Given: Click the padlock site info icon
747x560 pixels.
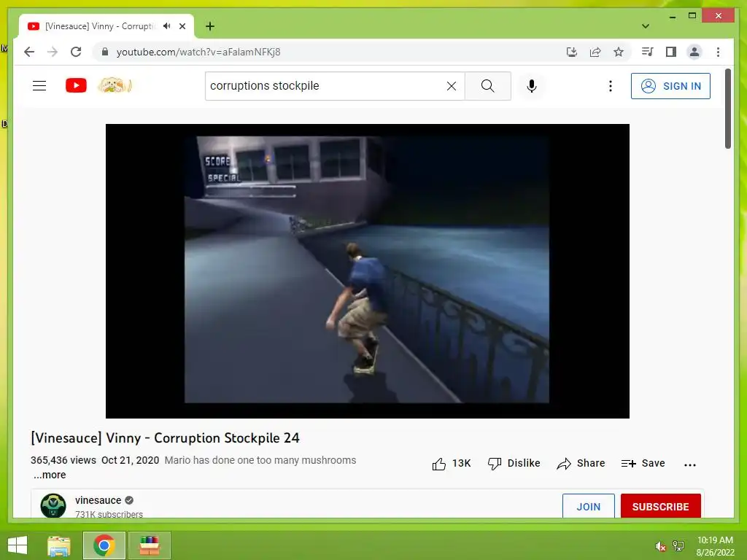Looking at the screenshot, I should click(105, 52).
